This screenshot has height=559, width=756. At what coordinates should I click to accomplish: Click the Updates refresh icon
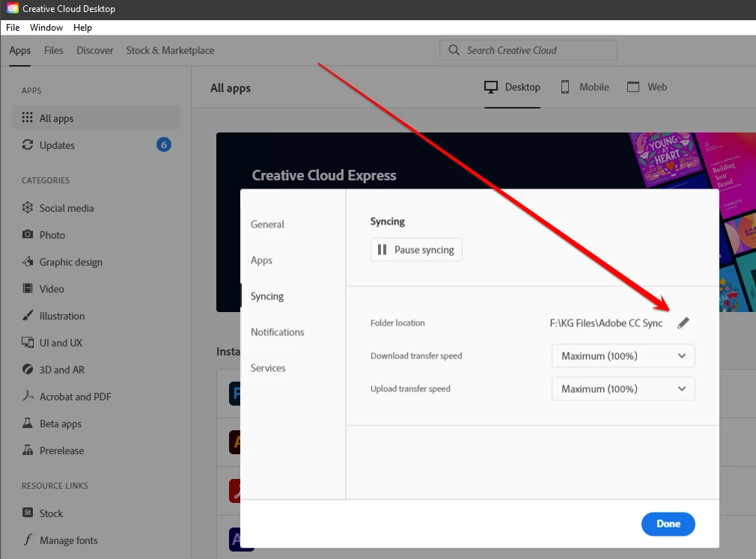(x=28, y=144)
